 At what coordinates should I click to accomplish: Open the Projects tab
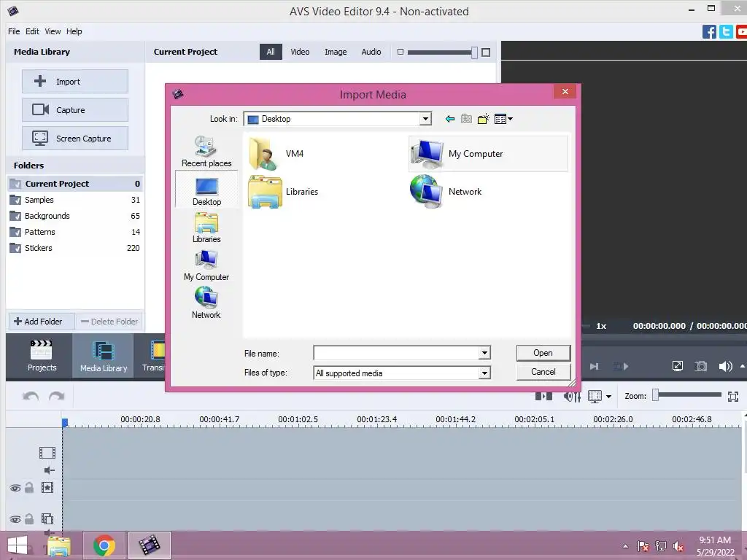[42, 356]
